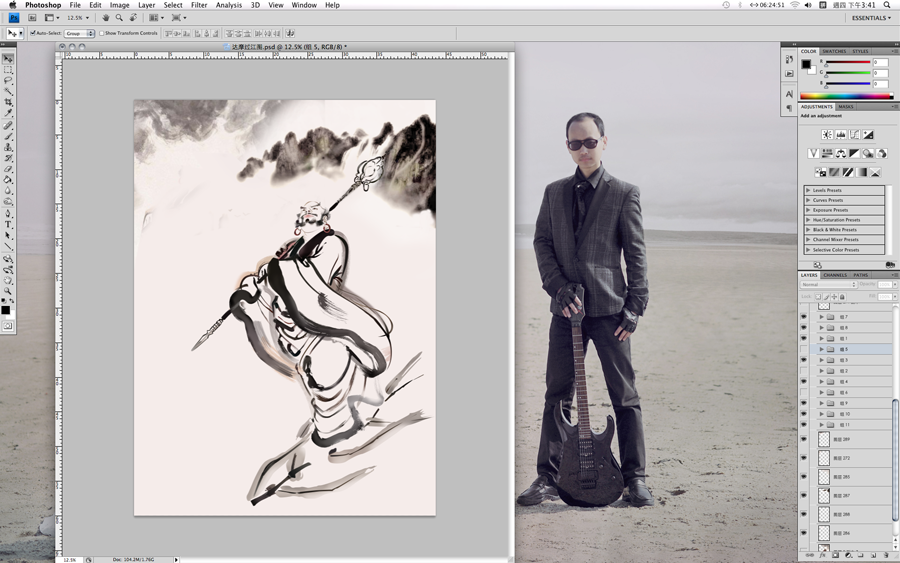900x563 pixels.
Task: Enable Show Transform Controls checkbox
Action: pos(102,33)
